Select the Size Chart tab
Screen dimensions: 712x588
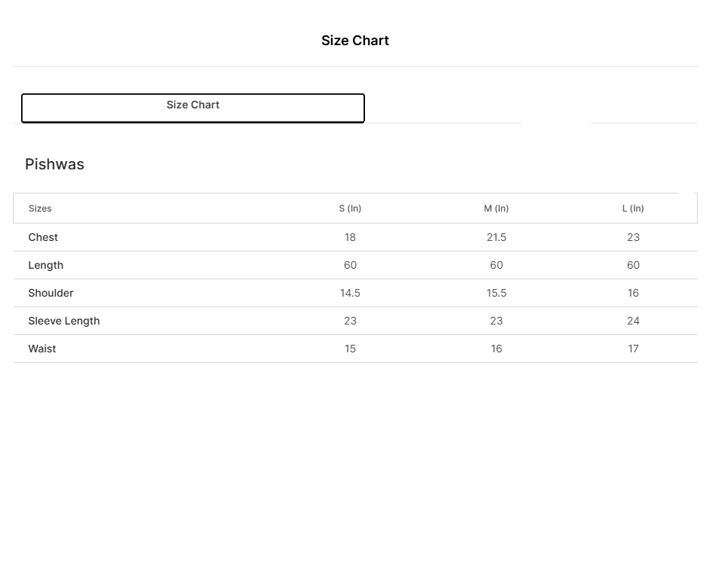click(x=193, y=107)
